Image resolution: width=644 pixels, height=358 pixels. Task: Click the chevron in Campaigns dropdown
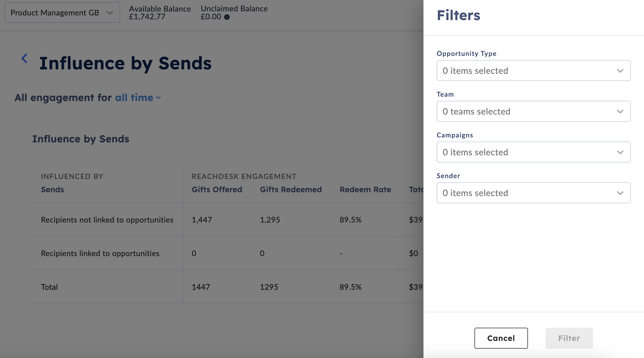(620, 152)
